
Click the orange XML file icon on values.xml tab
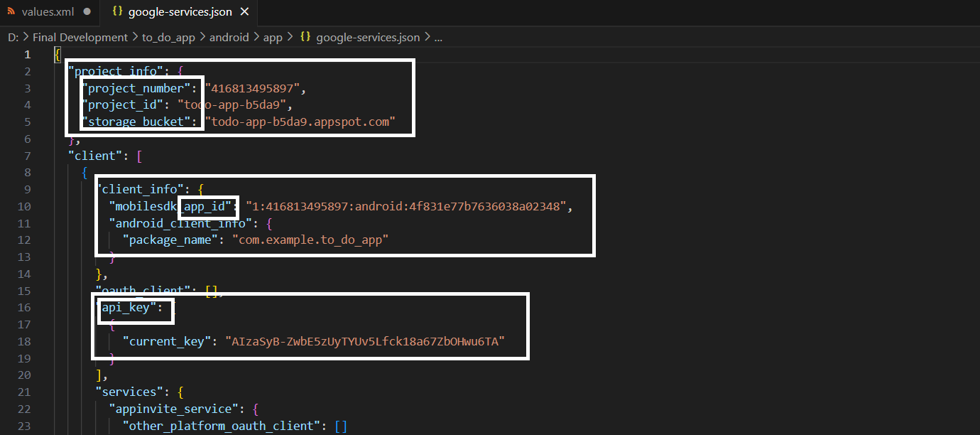[x=11, y=12]
